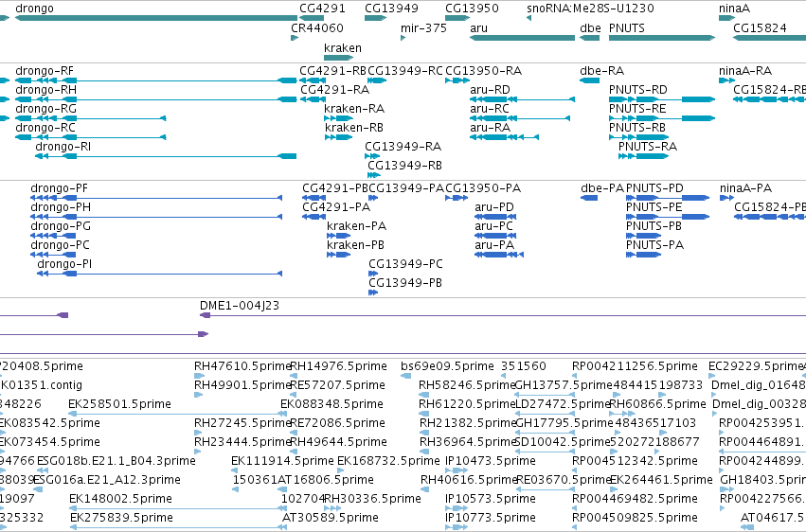Select the PNUTS gene bar
This screenshot has width=806, height=532.
point(662,38)
